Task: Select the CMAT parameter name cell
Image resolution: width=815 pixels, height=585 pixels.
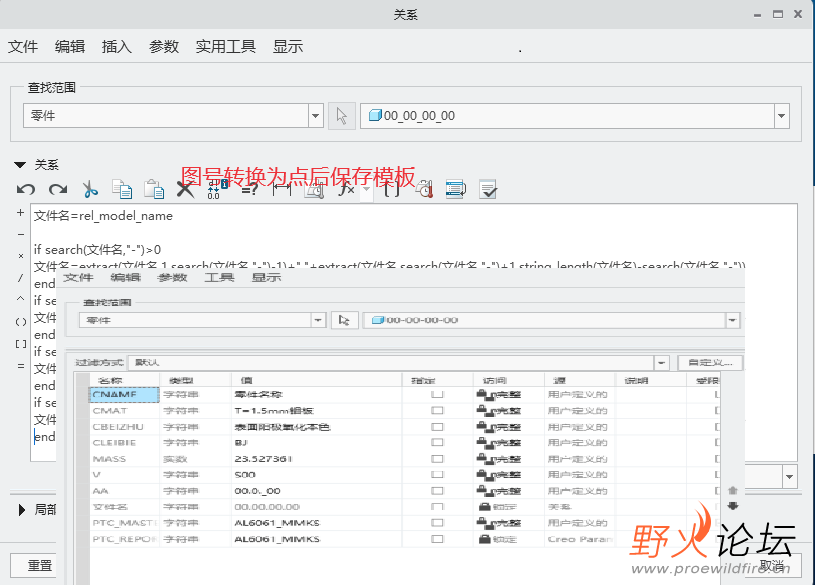Action: (124, 410)
